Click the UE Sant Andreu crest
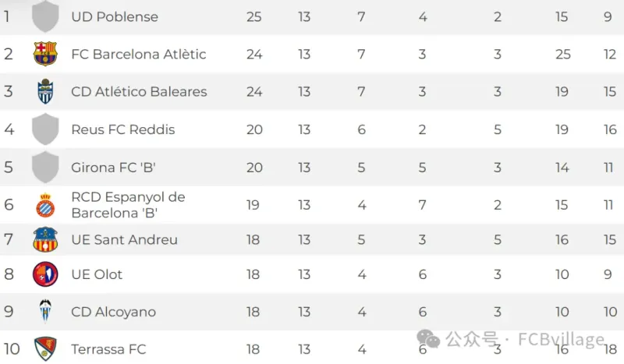This screenshot has width=624, height=364. tap(45, 239)
